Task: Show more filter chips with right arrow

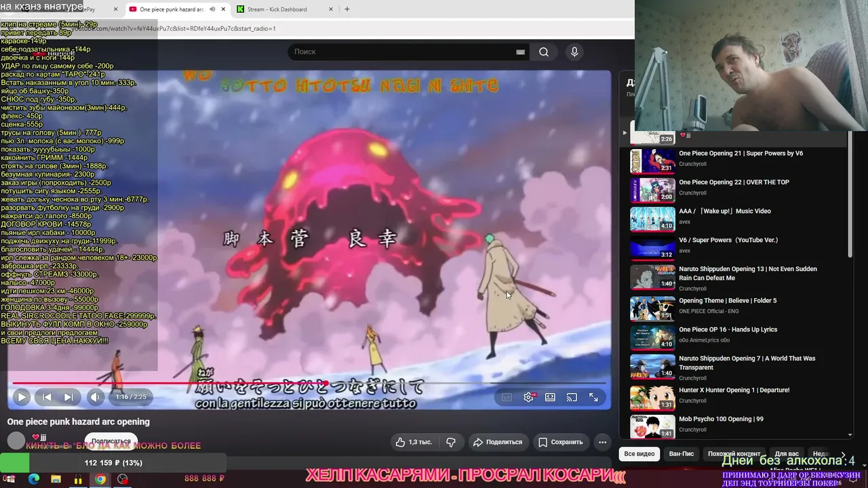Action: click(843, 453)
